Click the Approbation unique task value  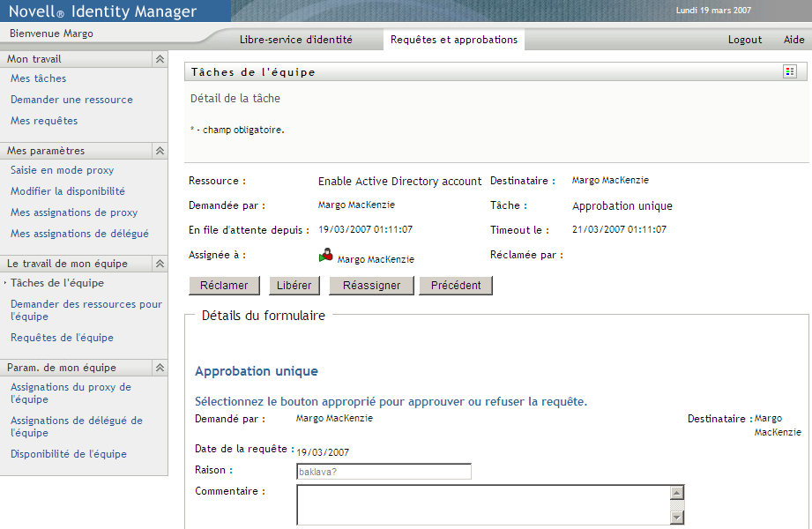click(x=622, y=206)
